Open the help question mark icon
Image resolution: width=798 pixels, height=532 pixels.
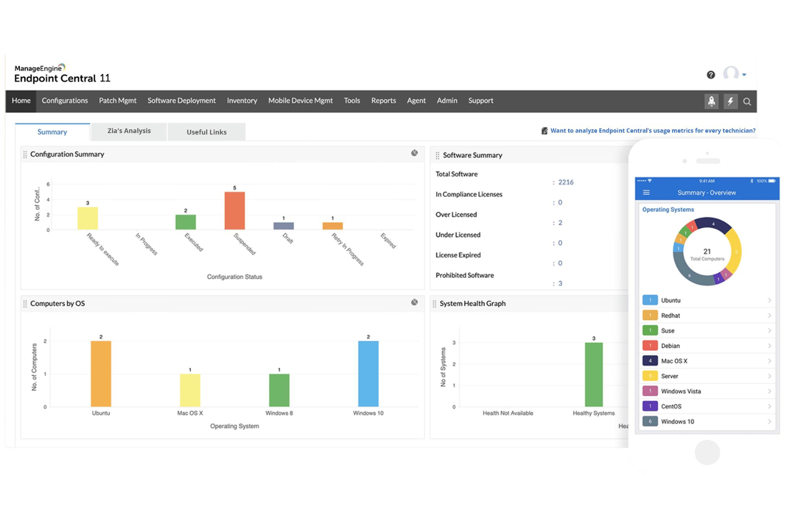click(x=711, y=75)
